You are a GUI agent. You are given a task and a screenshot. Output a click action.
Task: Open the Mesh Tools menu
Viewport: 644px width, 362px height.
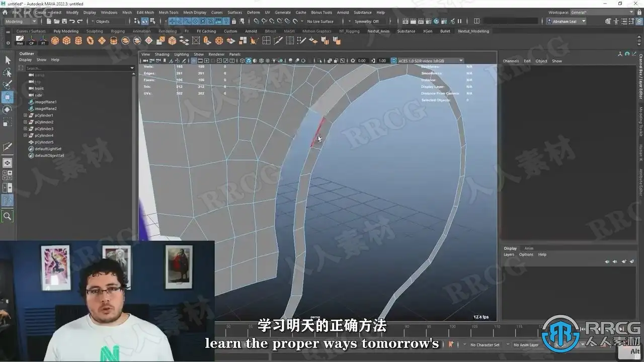point(169,12)
